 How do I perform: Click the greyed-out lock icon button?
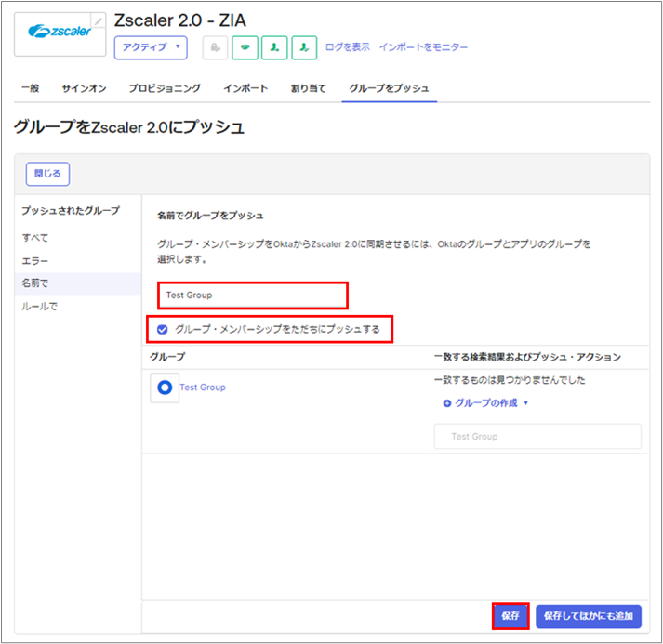(x=215, y=47)
